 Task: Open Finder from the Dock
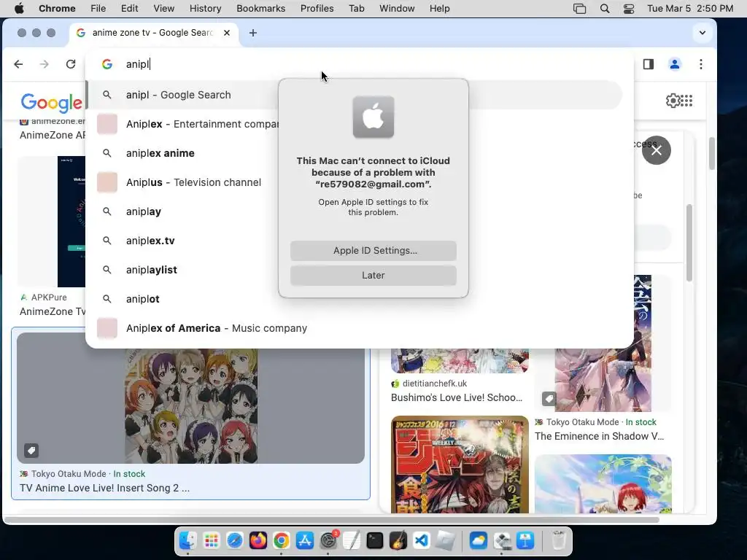[187, 541]
